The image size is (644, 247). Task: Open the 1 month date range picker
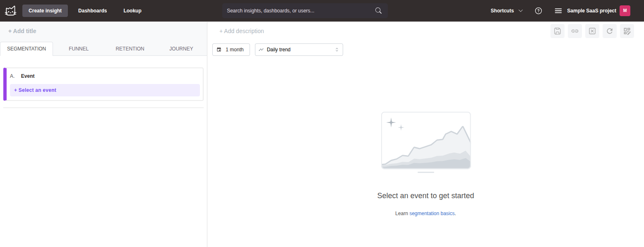[x=231, y=50]
